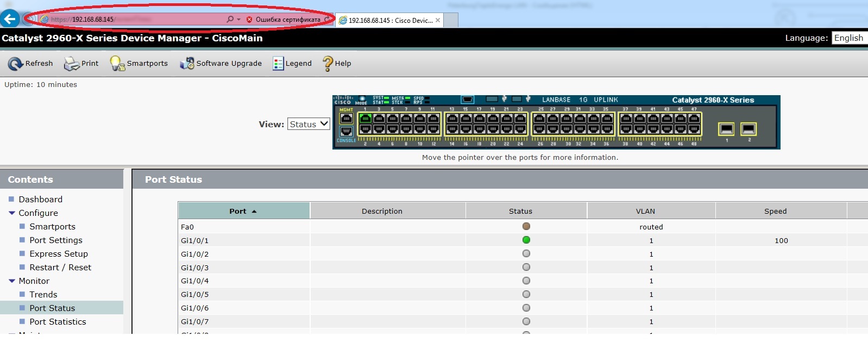This screenshot has height=354, width=868.
Task: Open Port Statistics in the Contents panel
Action: 58,322
